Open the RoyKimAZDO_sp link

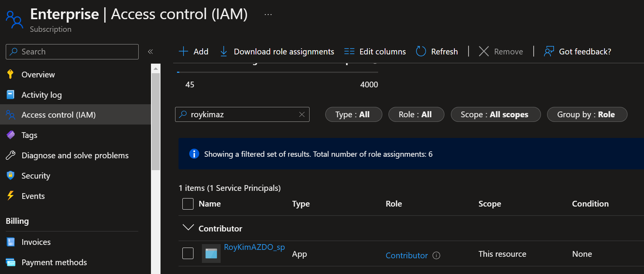coord(254,247)
